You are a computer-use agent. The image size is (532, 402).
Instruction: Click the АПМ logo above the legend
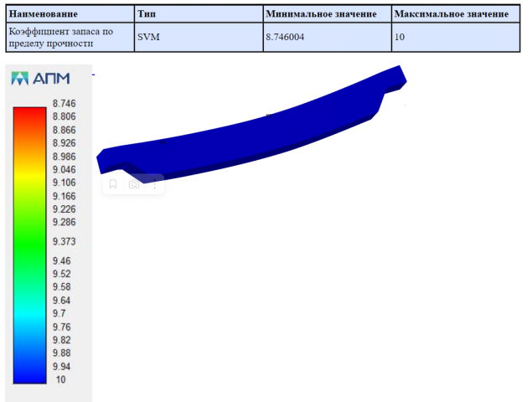click(40, 79)
